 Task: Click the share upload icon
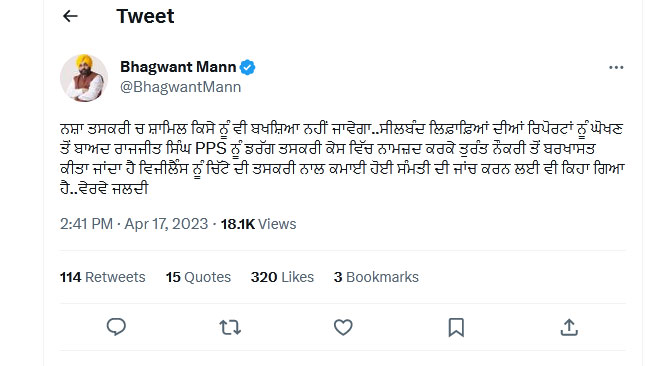(x=569, y=327)
